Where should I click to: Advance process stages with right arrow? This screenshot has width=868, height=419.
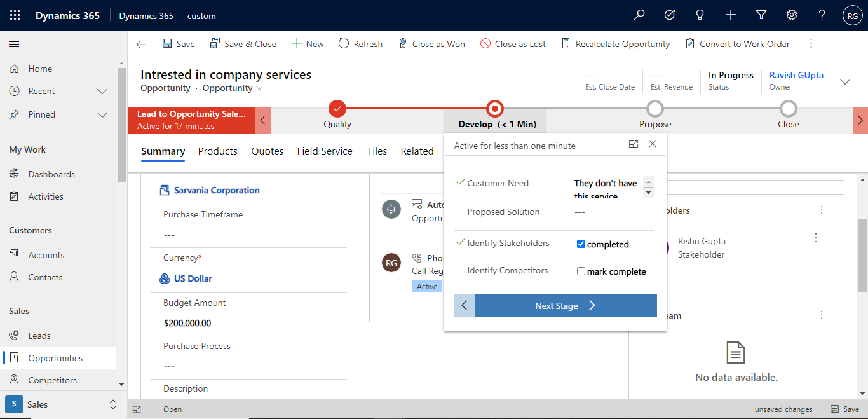(860, 120)
